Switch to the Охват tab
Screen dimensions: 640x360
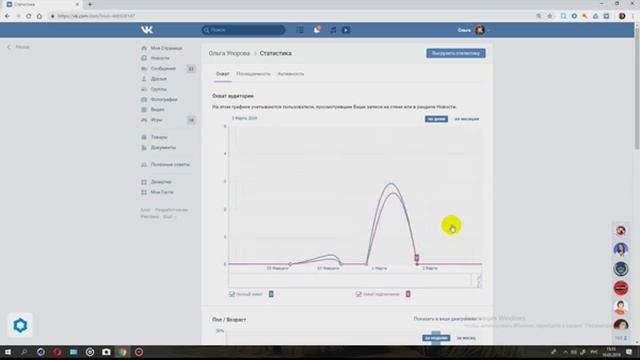tap(222, 74)
